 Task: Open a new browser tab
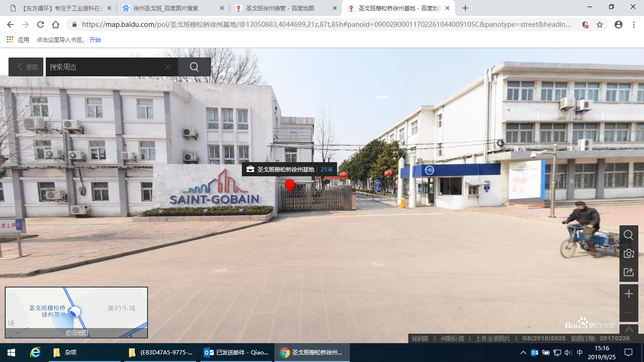pyautogui.click(x=465, y=8)
